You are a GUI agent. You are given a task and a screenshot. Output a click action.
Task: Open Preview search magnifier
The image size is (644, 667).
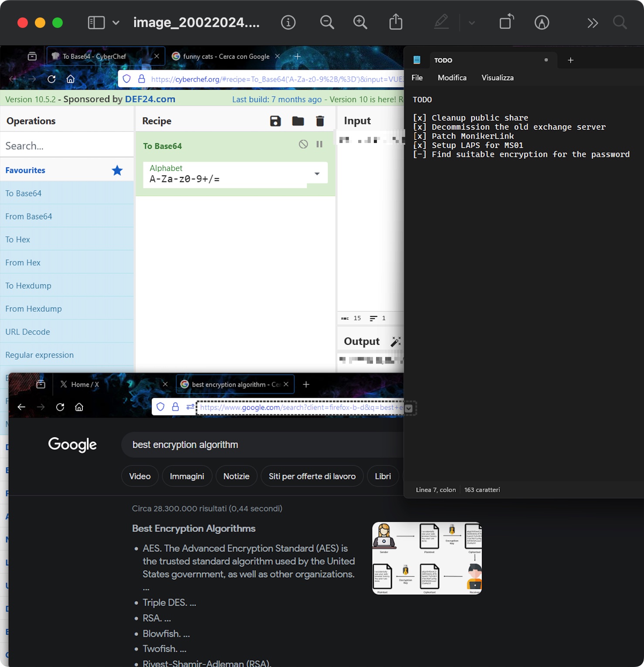tap(620, 22)
